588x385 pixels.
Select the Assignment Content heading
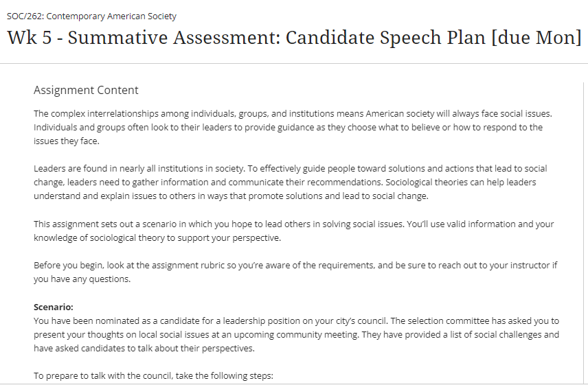pyautogui.click(x=86, y=90)
